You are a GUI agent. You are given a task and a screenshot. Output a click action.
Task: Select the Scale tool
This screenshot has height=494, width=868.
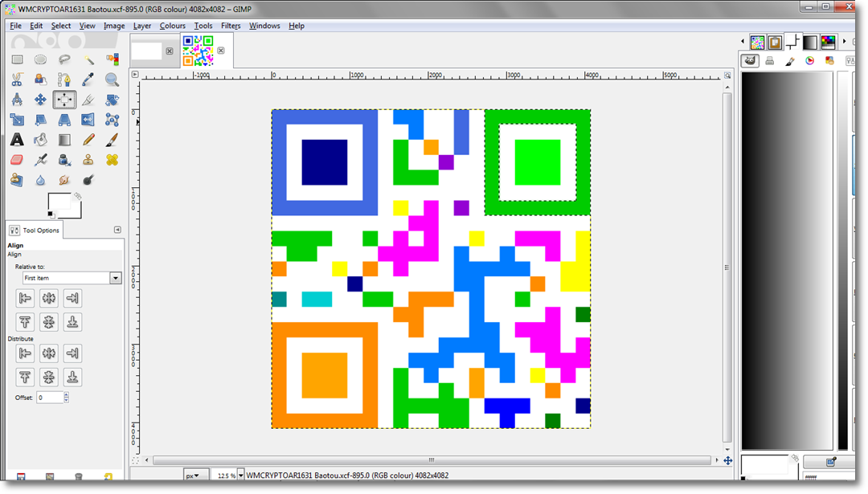coord(17,120)
